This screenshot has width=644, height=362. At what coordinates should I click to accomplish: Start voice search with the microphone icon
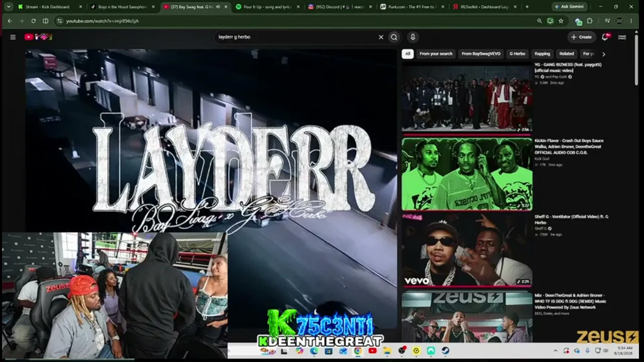pyautogui.click(x=413, y=37)
